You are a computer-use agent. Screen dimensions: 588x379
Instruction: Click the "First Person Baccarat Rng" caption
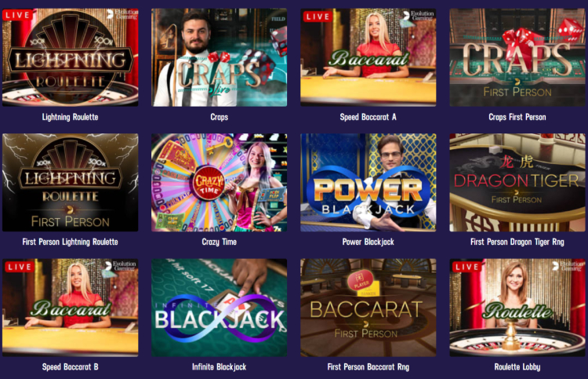(368, 367)
